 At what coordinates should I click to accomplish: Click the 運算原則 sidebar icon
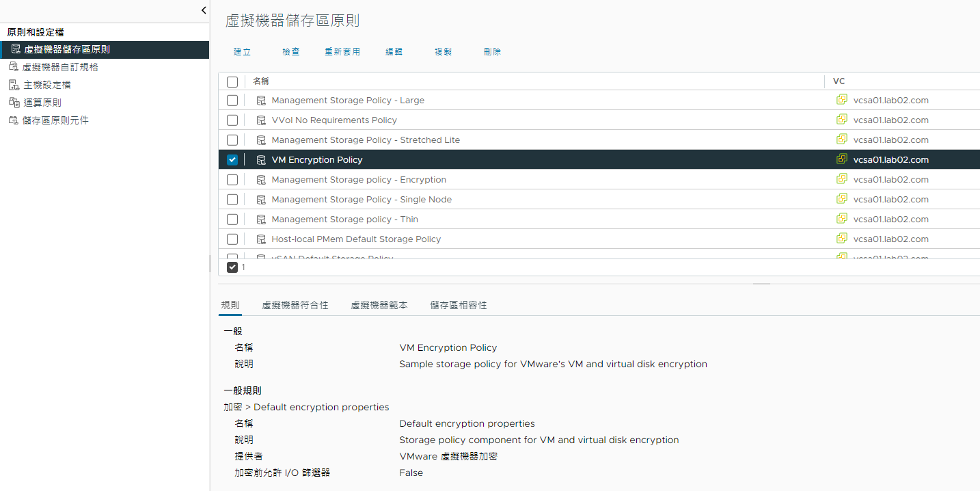pos(14,103)
